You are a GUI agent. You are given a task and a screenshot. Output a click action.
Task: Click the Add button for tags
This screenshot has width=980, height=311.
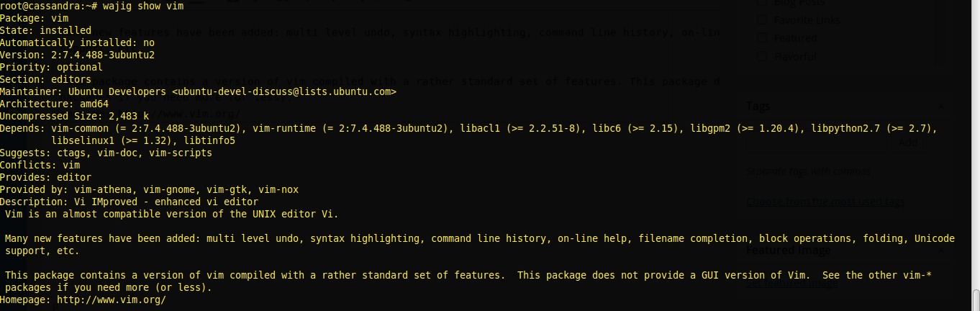pyautogui.click(x=908, y=143)
